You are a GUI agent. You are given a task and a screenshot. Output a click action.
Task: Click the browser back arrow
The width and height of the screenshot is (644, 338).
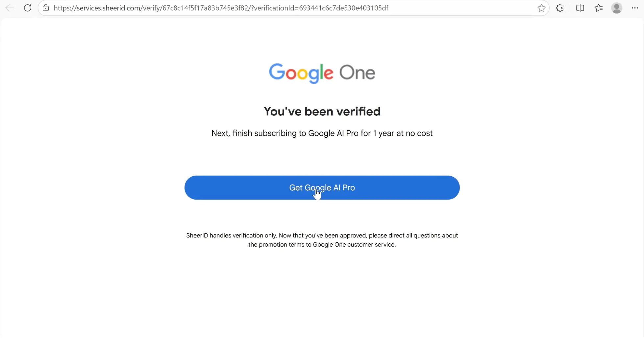pos(9,8)
